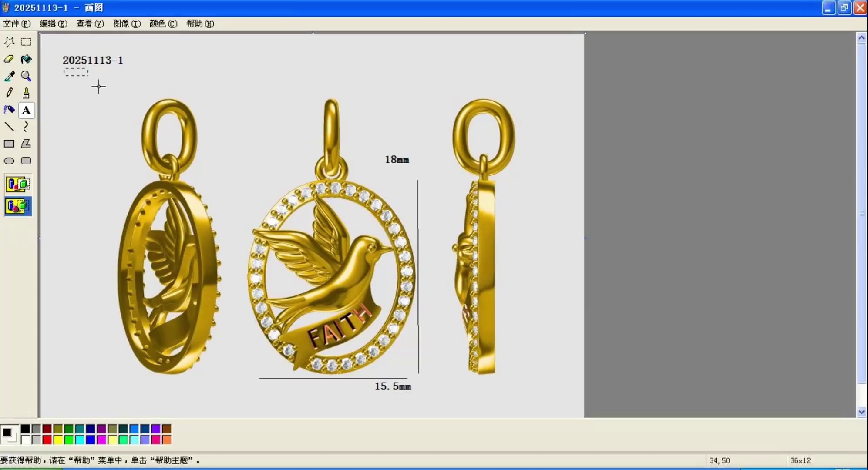Click the vertical scrollbar up arrow
This screenshot has width=868, height=470.
click(861, 38)
